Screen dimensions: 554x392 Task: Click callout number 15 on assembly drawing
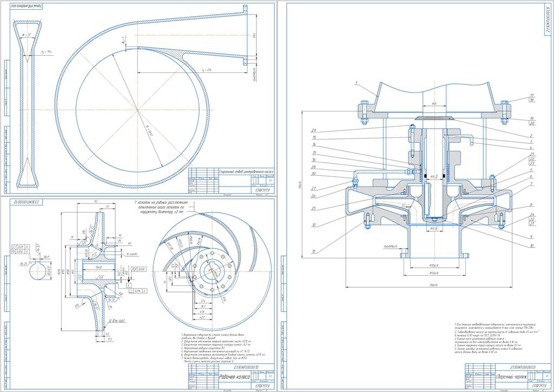tap(314, 137)
